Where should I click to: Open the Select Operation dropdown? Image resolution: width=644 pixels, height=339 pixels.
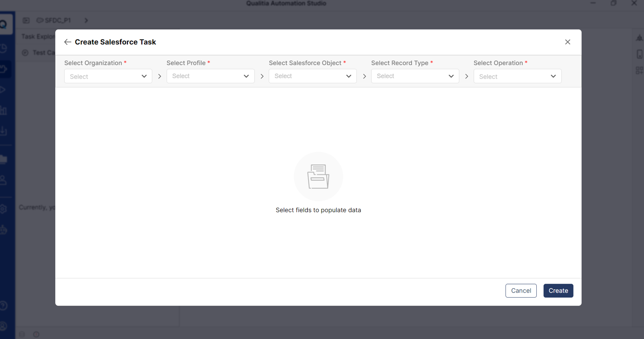point(517,76)
